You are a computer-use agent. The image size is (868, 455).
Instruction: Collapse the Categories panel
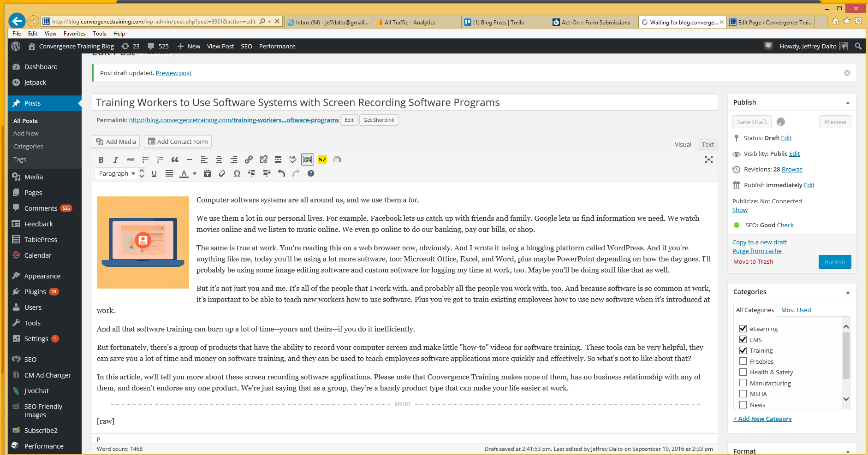point(848,292)
